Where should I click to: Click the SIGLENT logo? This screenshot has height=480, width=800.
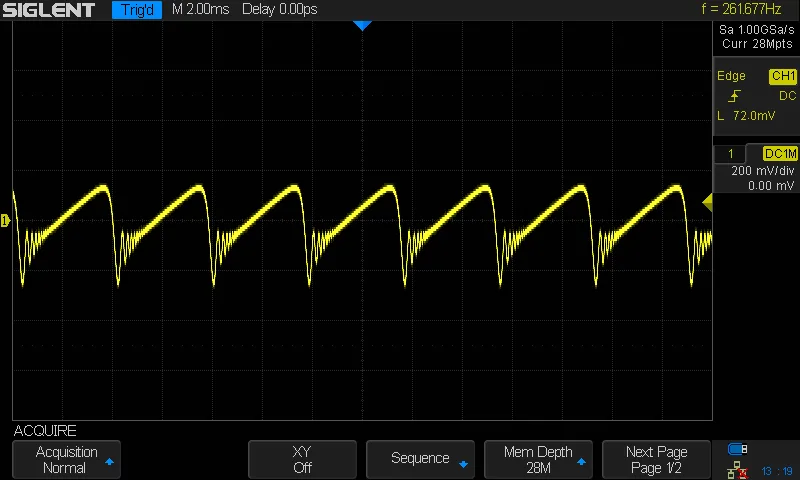48,10
